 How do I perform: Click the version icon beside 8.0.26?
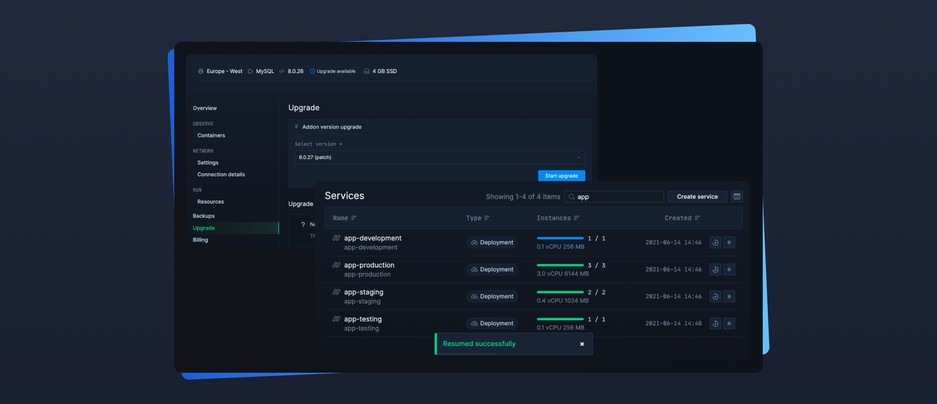(x=281, y=71)
